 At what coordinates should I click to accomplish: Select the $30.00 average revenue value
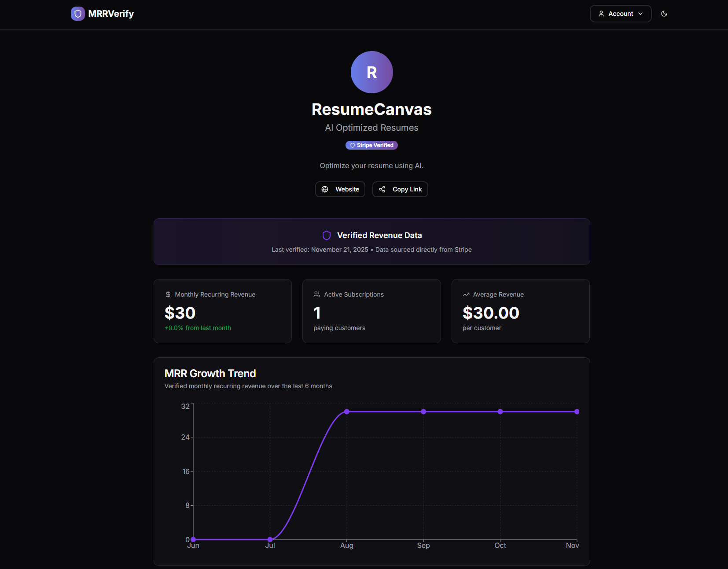coord(491,313)
